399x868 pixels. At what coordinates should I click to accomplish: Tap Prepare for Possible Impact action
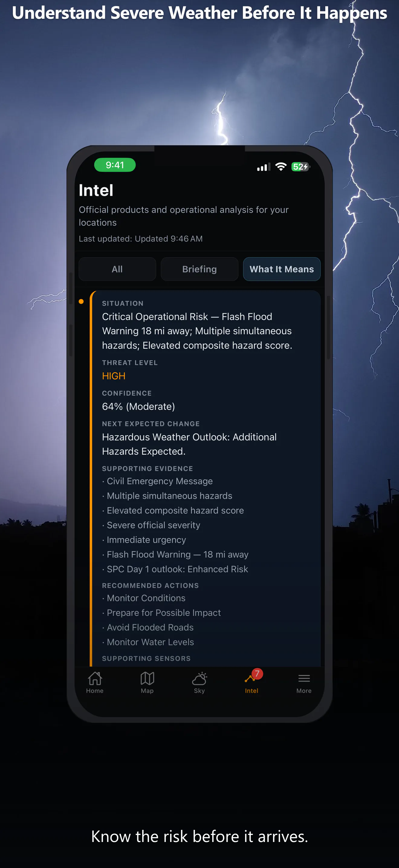click(161, 613)
